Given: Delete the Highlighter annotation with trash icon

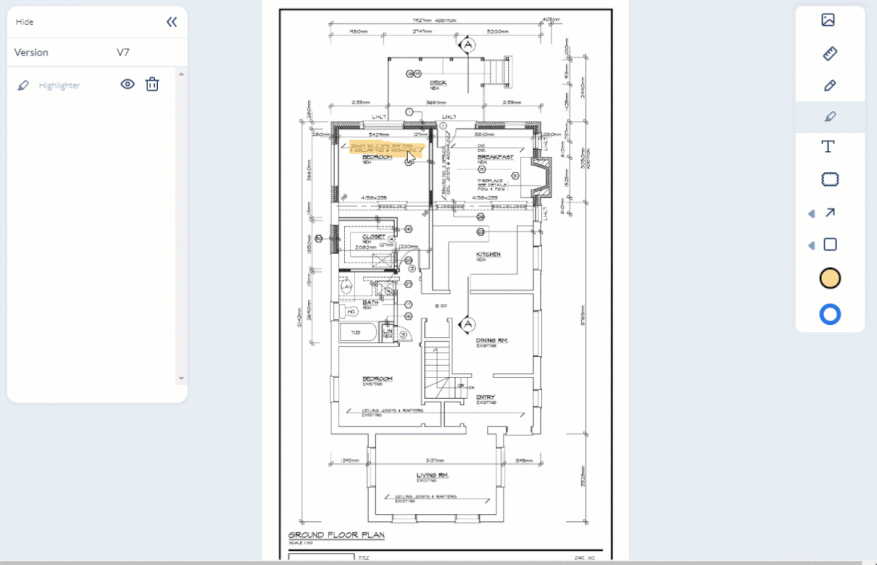Looking at the screenshot, I should 152,84.
